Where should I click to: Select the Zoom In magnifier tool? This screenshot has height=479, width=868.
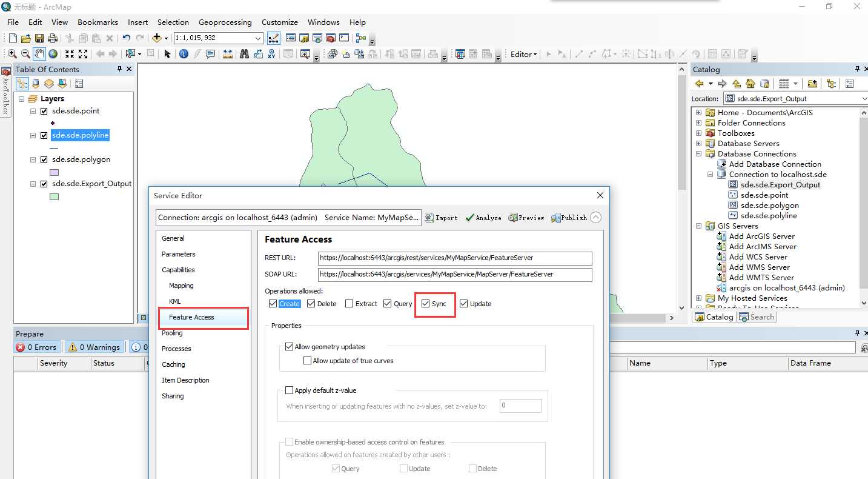tap(12, 54)
